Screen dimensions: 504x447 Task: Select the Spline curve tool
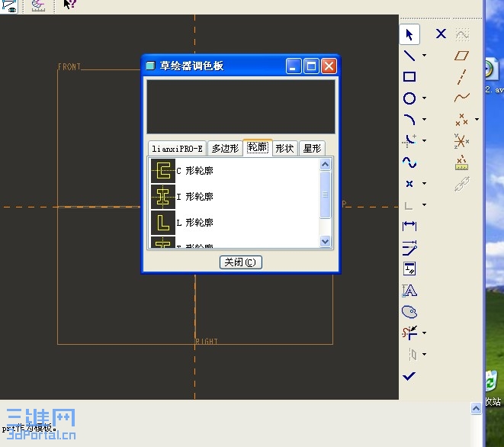[409, 162]
